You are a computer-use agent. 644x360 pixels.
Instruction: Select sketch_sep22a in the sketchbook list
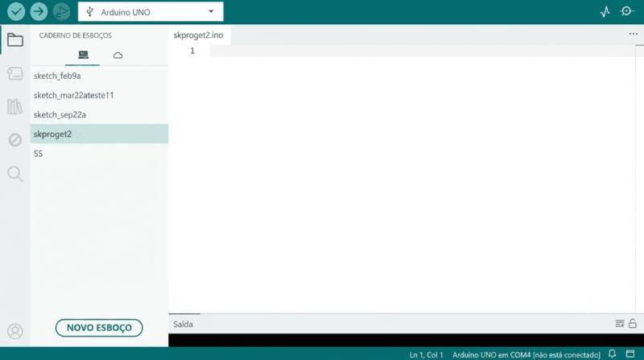(x=99, y=114)
